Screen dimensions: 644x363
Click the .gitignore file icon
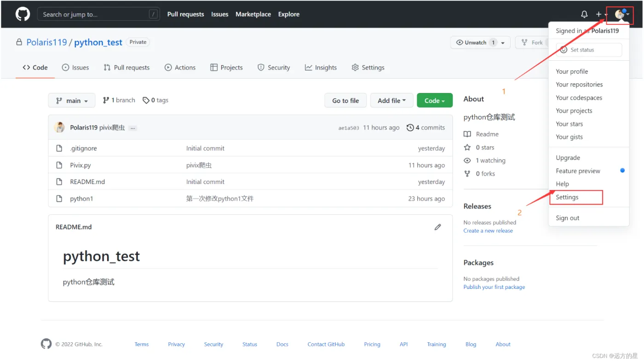(59, 148)
